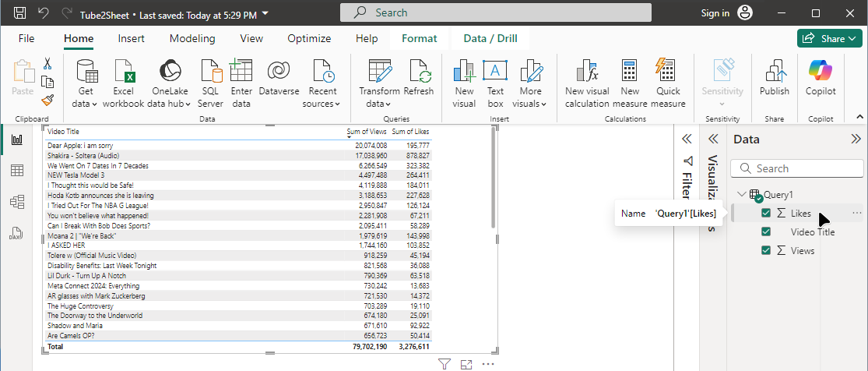The image size is (868, 371).
Task: Switch to Report view in left sidebar
Action: click(x=17, y=140)
